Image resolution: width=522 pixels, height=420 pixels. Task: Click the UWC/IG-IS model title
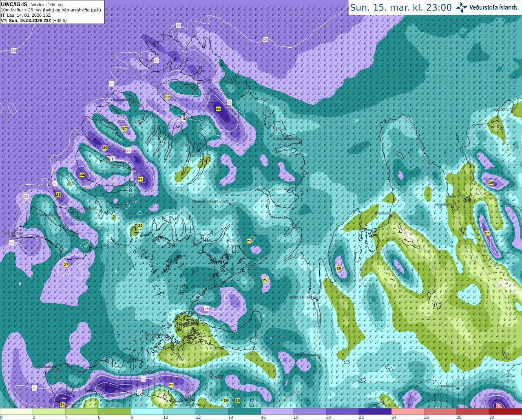(x=14, y=4)
